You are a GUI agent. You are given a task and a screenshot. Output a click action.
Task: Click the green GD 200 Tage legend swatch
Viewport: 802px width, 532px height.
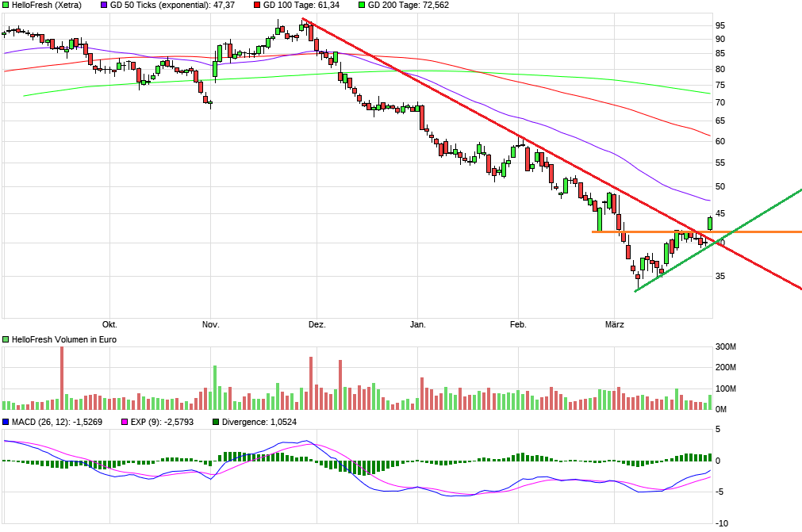[362, 5]
